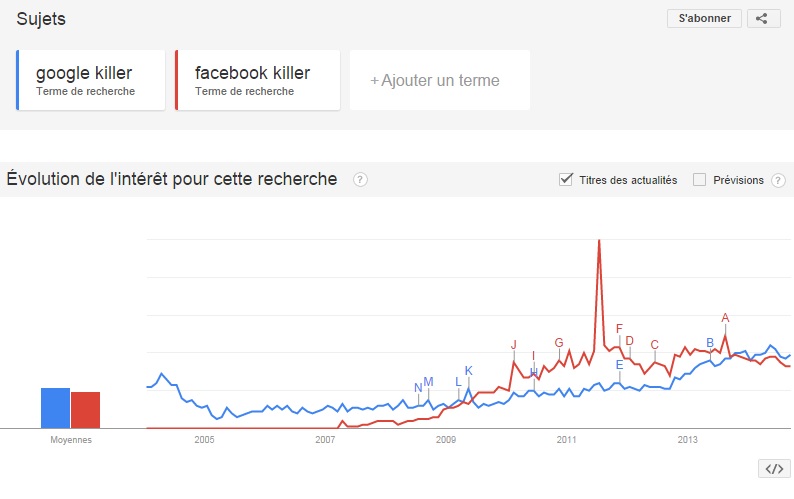794x499 pixels.
Task: Select the facebook killer search term
Action: (253, 80)
